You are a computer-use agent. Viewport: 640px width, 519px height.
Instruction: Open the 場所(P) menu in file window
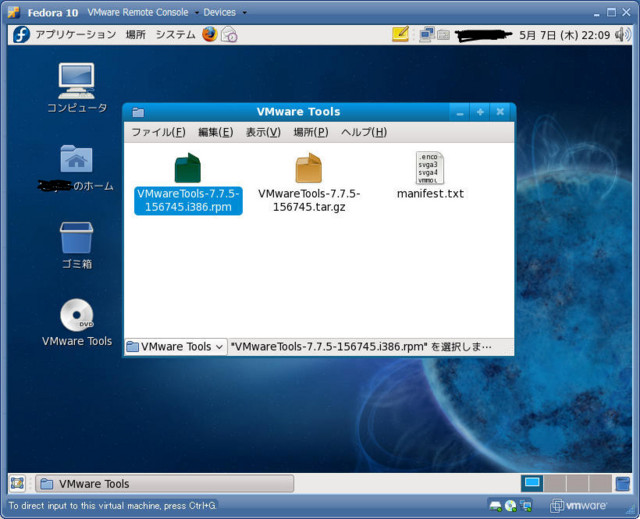311,132
